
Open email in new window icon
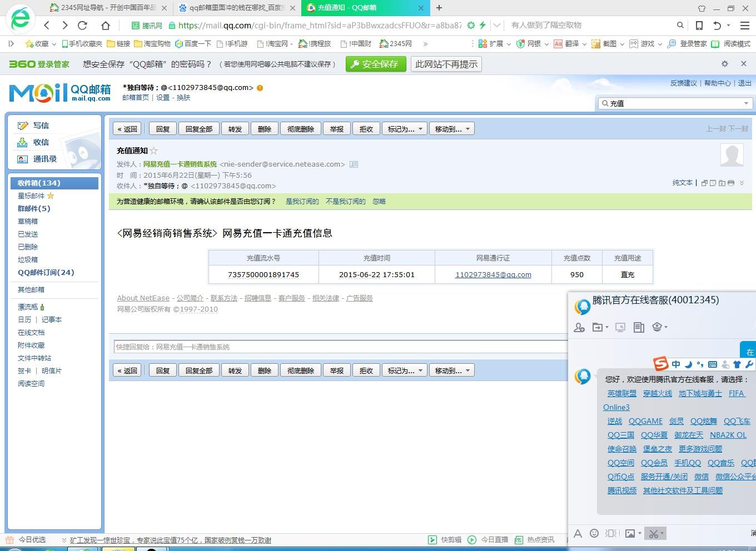point(704,183)
